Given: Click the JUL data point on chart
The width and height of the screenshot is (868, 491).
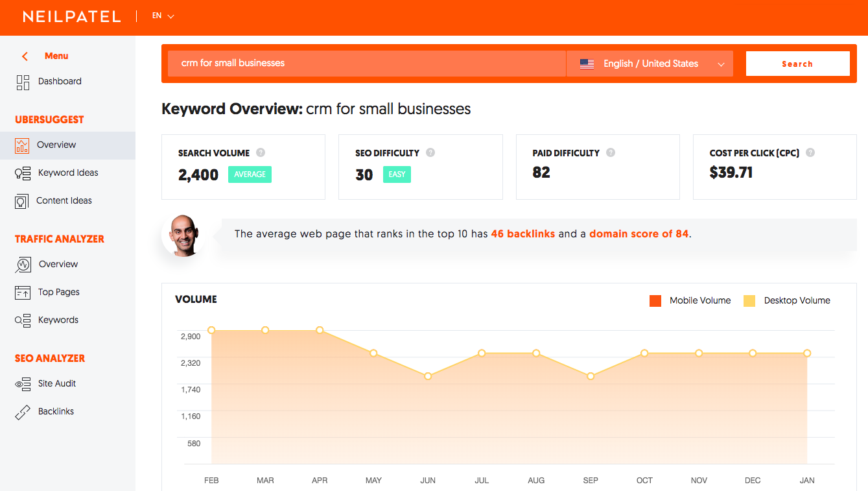Looking at the screenshot, I should pos(482,353).
